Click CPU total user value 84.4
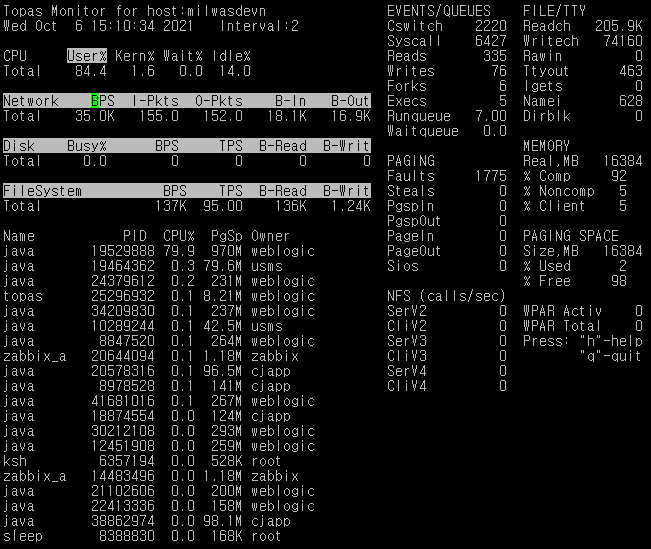This screenshot has height=549, width=651. click(91, 71)
